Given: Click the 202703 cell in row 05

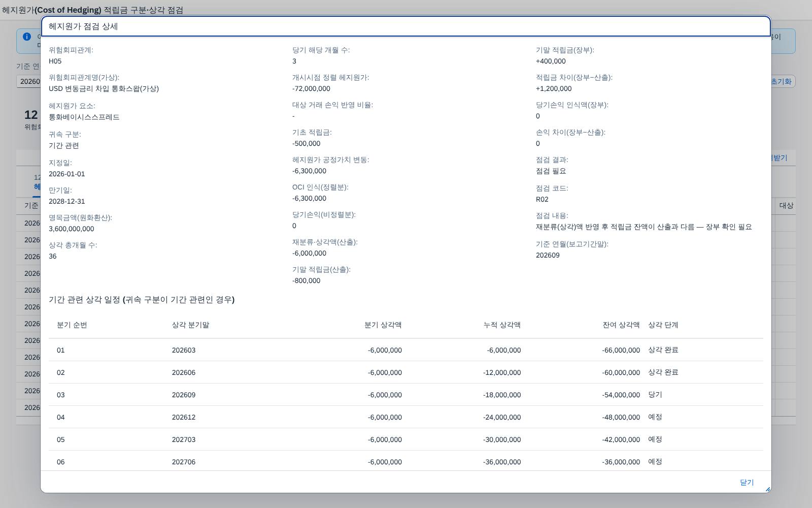Looking at the screenshot, I should click(x=184, y=439).
